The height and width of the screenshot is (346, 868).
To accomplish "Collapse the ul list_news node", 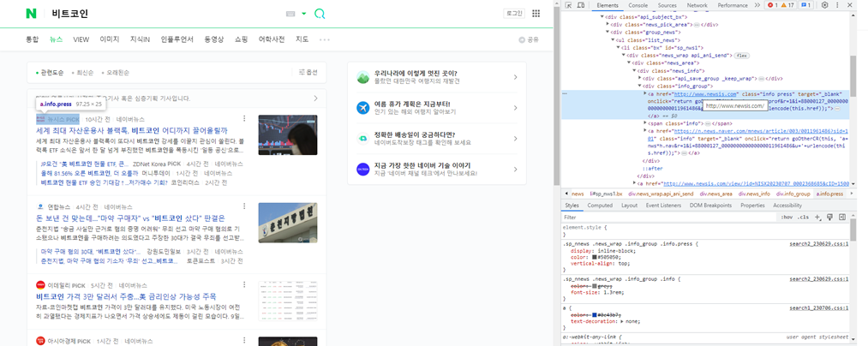I will tap(613, 40).
